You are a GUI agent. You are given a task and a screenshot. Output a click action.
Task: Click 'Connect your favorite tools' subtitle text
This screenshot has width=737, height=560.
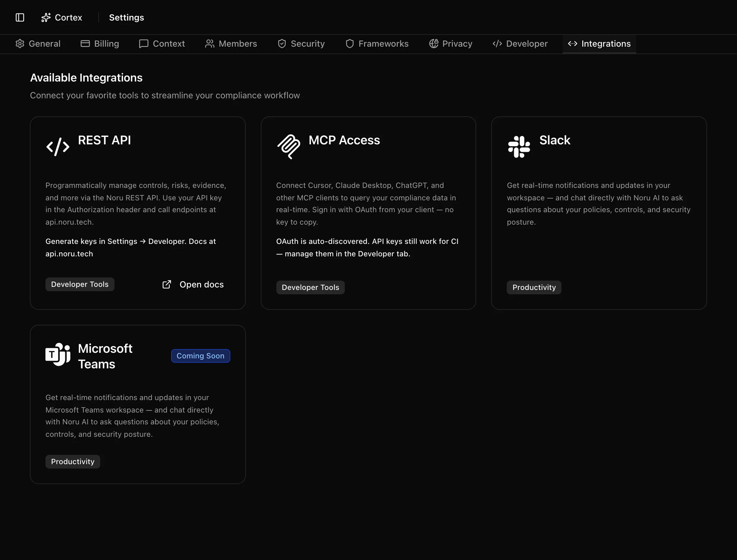pyautogui.click(x=165, y=95)
